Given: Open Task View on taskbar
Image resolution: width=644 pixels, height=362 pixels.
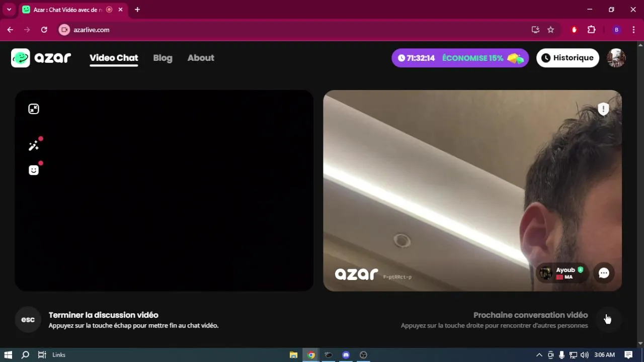Looking at the screenshot, I should [x=42, y=355].
